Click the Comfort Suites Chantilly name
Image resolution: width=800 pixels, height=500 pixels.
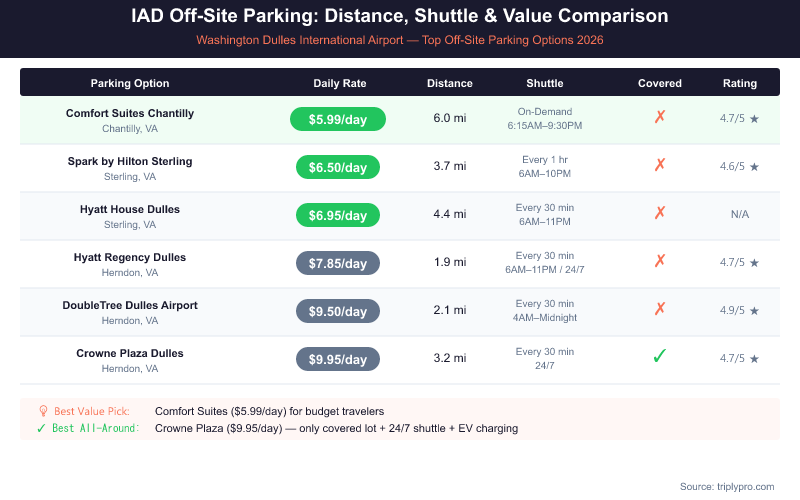pyautogui.click(x=130, y=113)
